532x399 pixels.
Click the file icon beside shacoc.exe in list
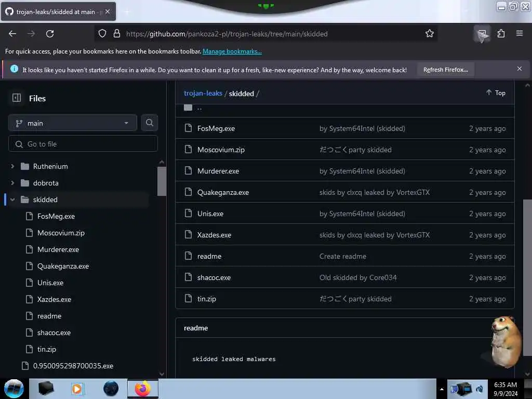pos(188,277)
